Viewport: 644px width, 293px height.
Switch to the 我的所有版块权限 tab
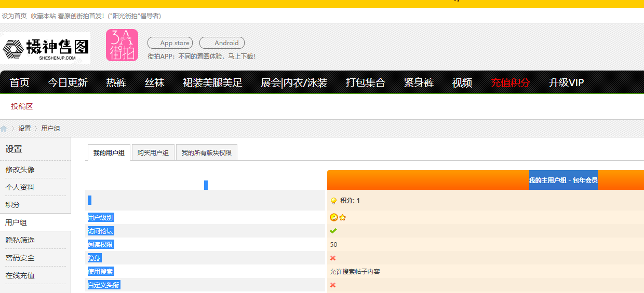(x=207, y=152)
